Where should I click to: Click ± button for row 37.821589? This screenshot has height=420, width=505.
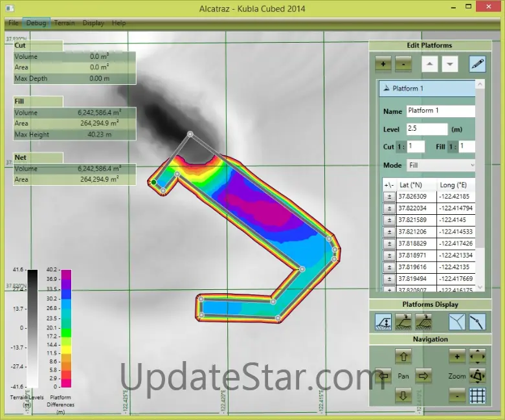(389, 220)
